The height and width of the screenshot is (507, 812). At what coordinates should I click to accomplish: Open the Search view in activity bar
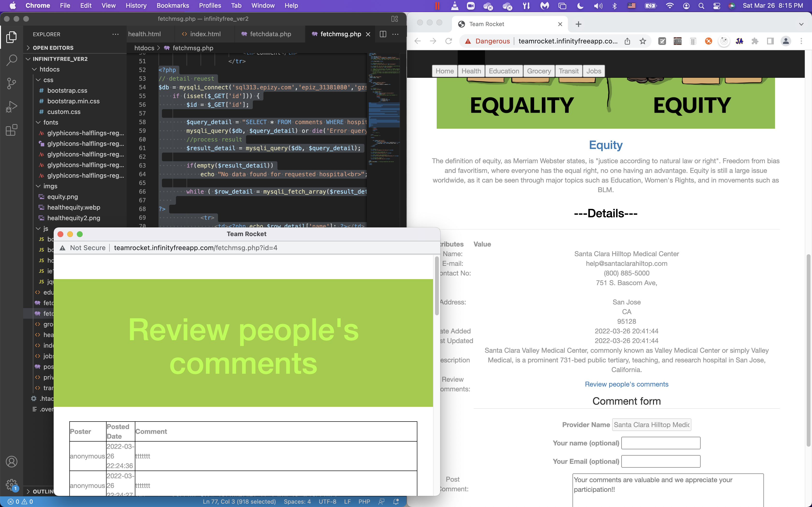tap(11, 60)
